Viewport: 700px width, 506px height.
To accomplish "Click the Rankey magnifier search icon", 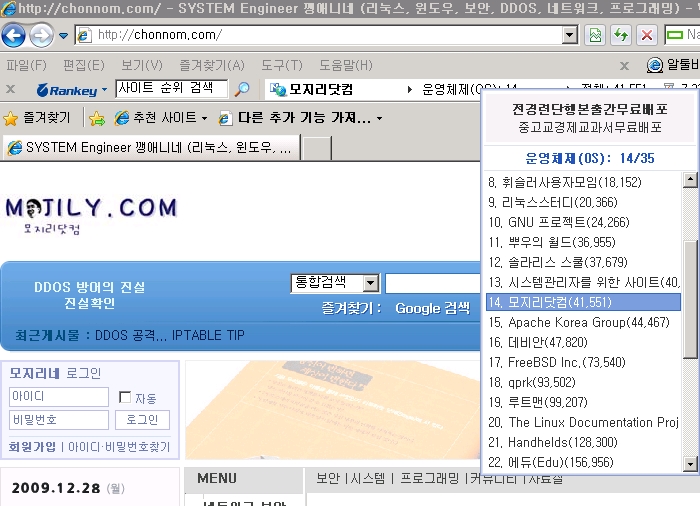I will click(242, 89).
